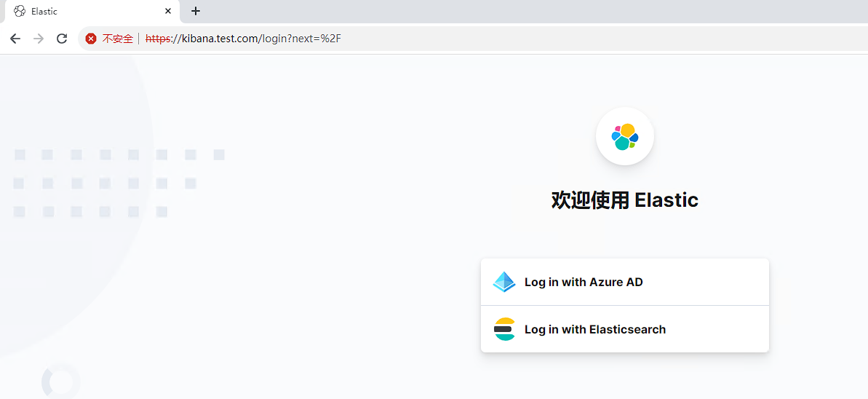Click the Elastic logo above the welcome title
The image size is (868, 399).
coord(625,136)
